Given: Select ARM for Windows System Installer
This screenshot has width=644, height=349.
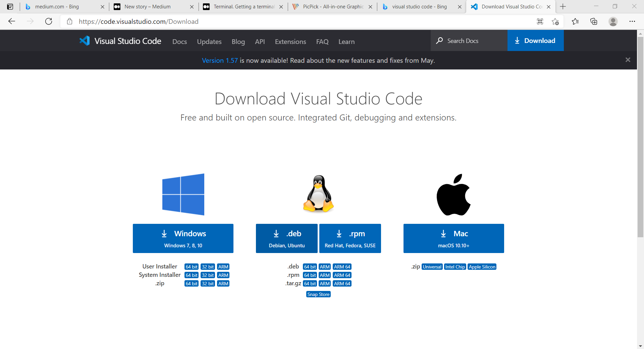Looking at the screenshot, I should [x=223, y=275].
